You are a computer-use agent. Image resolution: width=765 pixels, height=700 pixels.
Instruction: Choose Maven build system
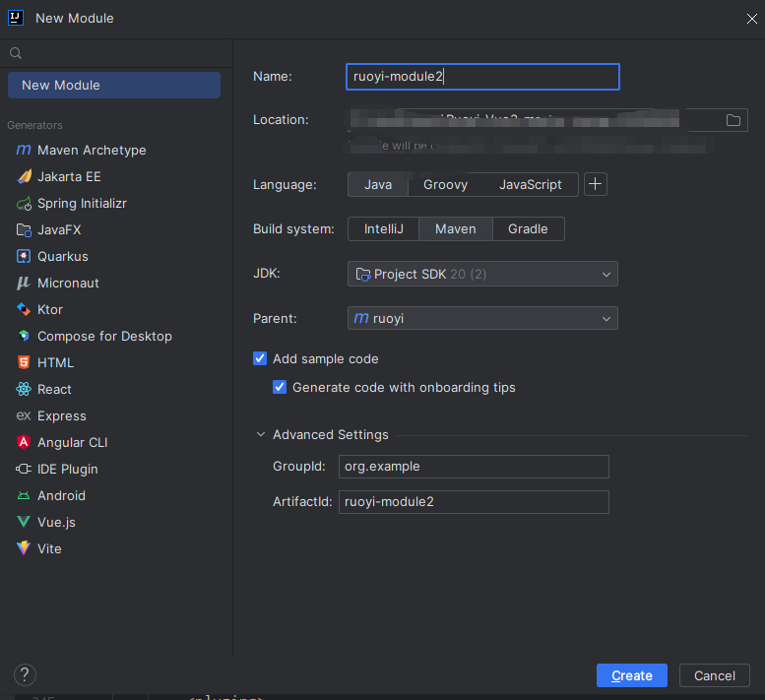click(x=456, y=228)
